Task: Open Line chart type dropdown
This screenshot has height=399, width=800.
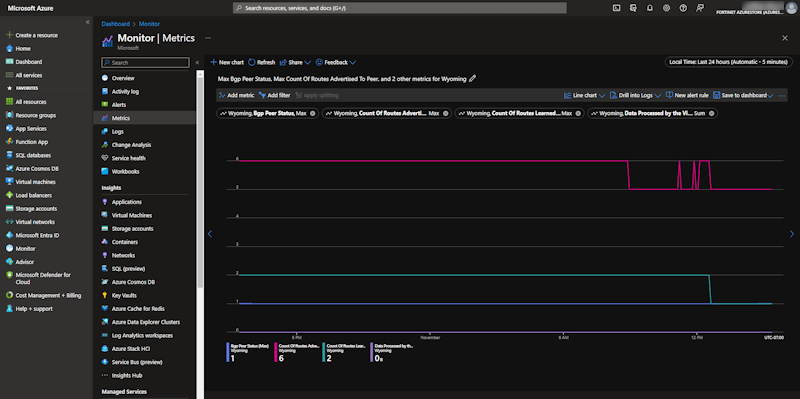Action: (584, 95)
